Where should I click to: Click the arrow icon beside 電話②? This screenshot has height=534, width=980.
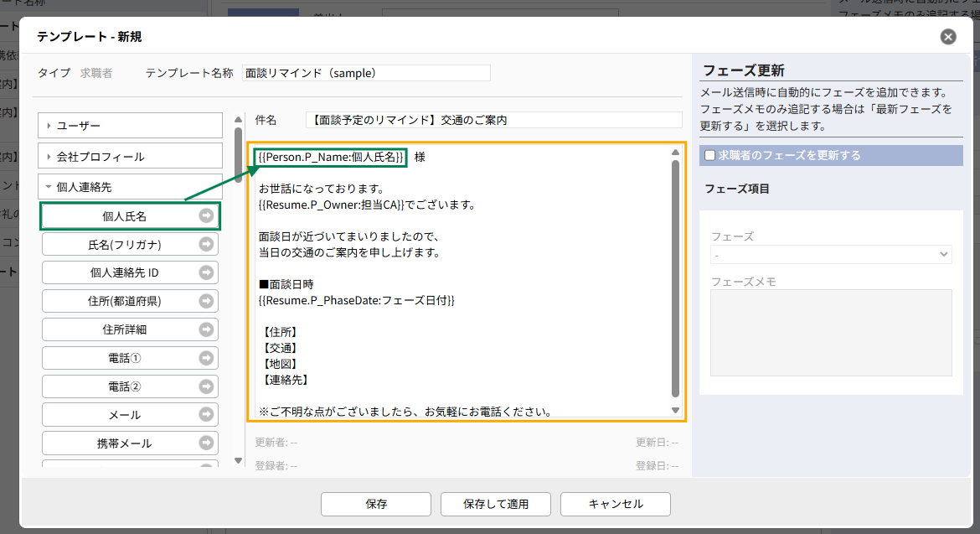(206, 386)
